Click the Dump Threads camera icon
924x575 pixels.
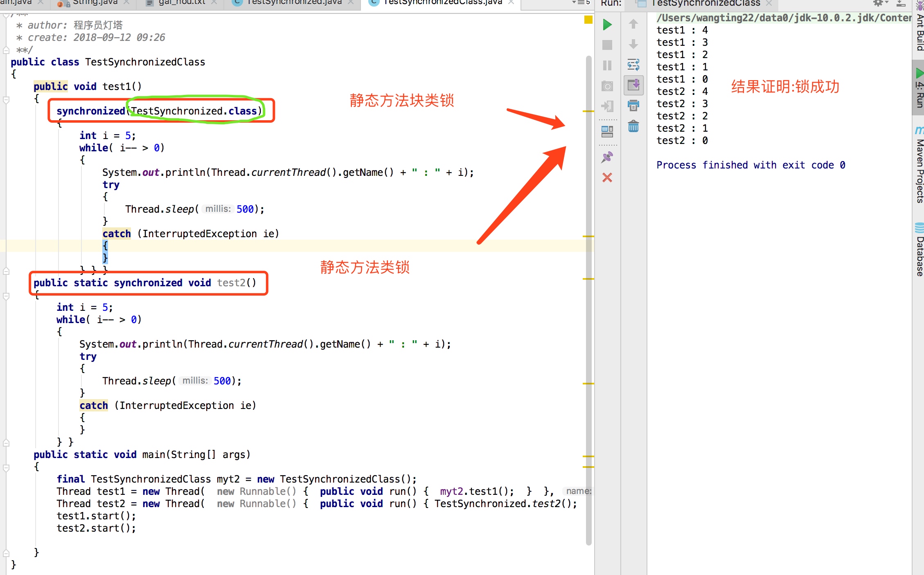point(607,86)
